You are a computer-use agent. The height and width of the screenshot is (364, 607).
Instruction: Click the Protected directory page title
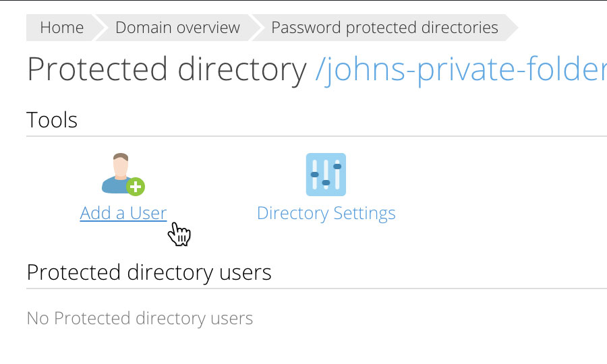167,69
